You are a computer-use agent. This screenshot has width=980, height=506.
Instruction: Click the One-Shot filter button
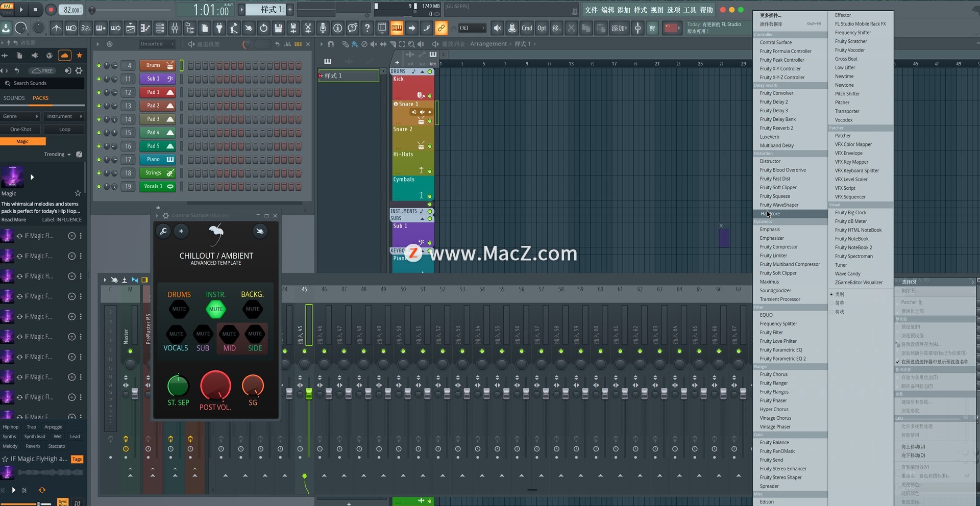pyautogui.click(x=20, y=129)
